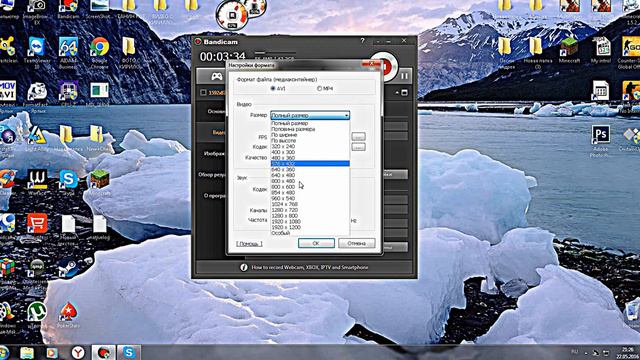The image size is (640, 360).
Task: Pause recording in Bandicam
Action: (x=404, y=76)
